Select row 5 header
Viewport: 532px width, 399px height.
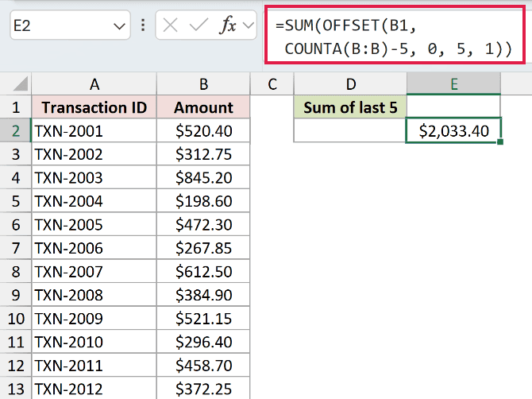pyautogui.click(x=16, y=201)
